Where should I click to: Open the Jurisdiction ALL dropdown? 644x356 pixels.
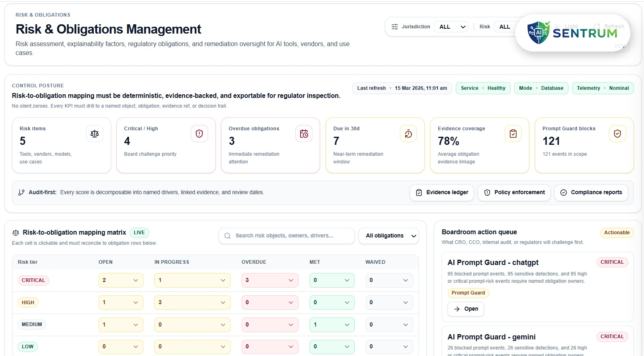tap(451, 27)
